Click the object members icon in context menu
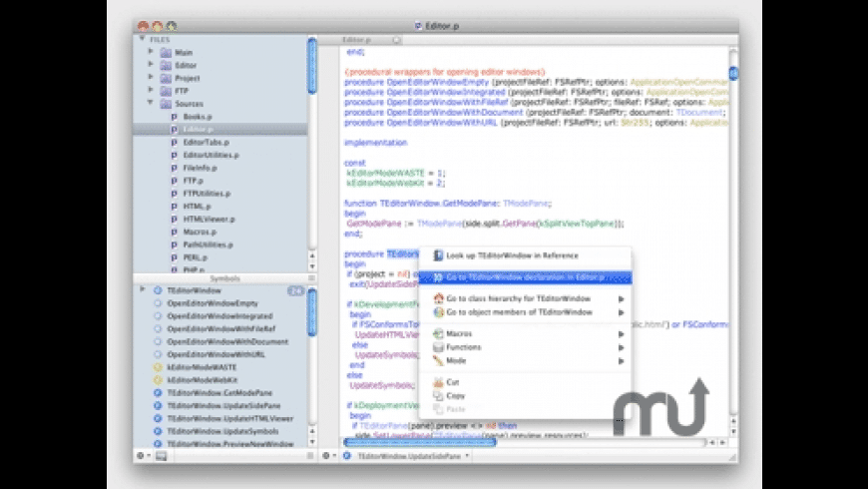This screenshot has width=868, height=489. click(x=438, y=312)
